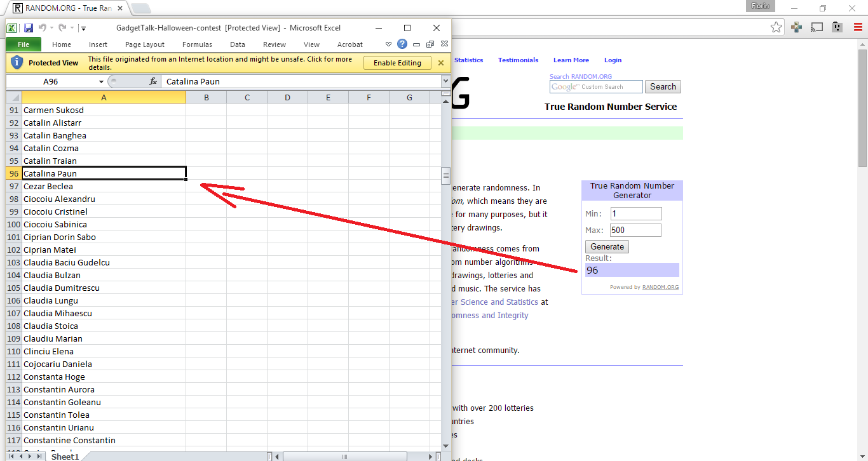Switch to the Review ribbon tab
Image resolution: width=868 pixels, height=461 pixels.
[275, 44]
